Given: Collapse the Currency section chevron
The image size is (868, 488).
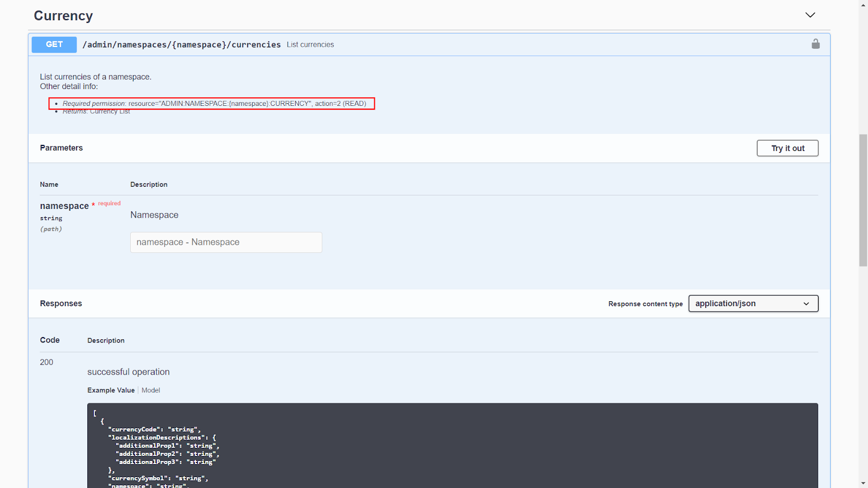Looking at the screenshot, I should point(810,15).
